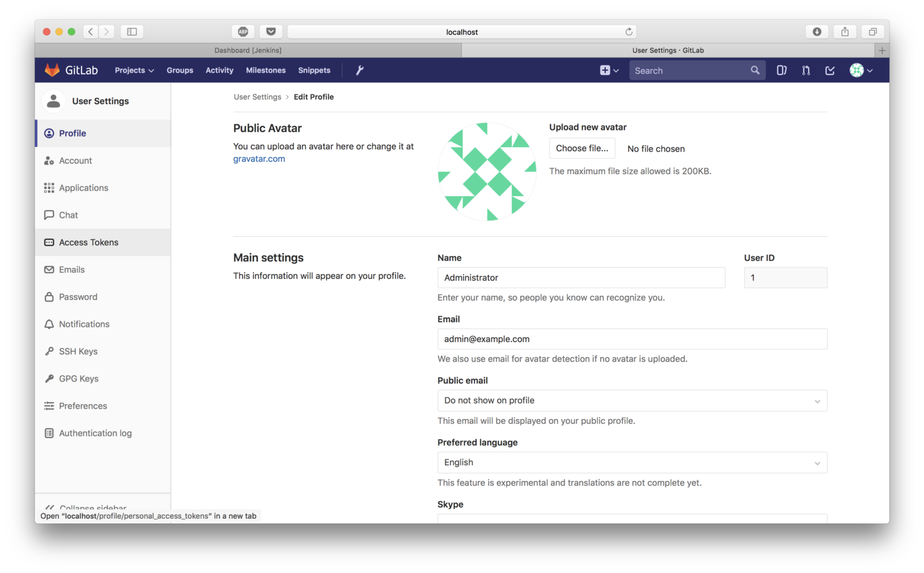Click the GitLab fox logo

(53, 70)
